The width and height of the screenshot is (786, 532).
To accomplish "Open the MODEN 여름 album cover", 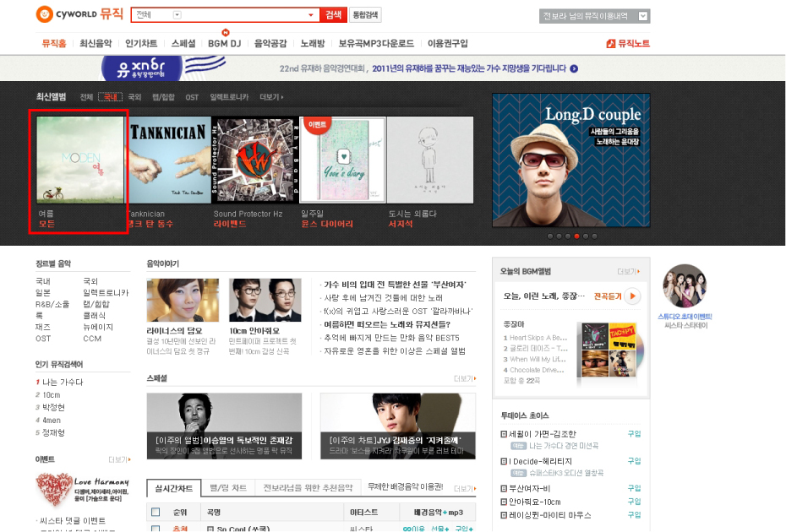I will [x=80, y=160].
